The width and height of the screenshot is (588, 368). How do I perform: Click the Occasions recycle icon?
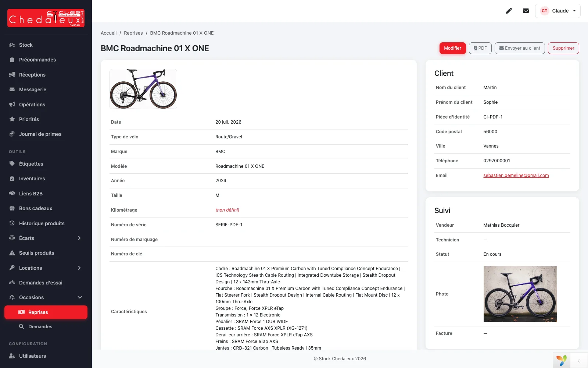coord(12,297)
